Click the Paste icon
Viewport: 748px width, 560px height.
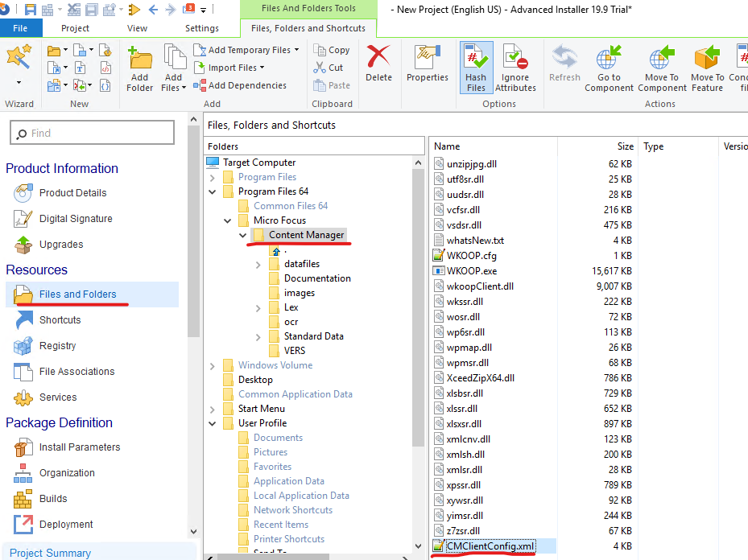tap(319, 84)
